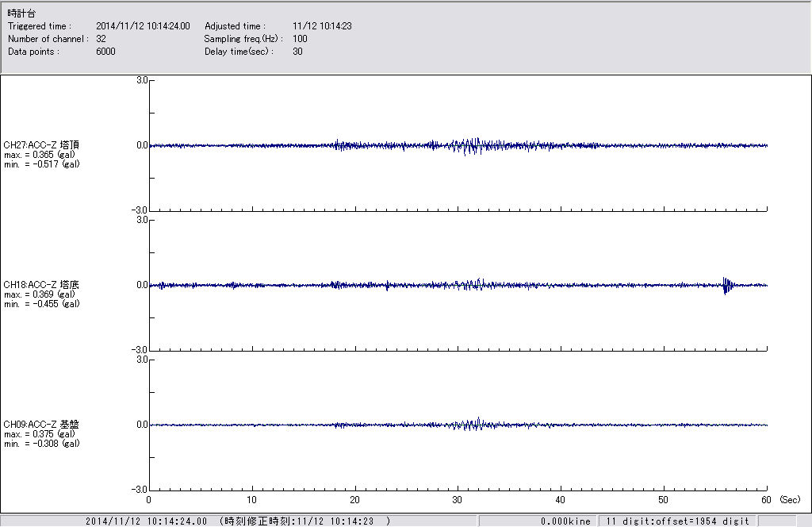Click the Delay time value 30
This screenshot has width=812, height=527.
297,52
